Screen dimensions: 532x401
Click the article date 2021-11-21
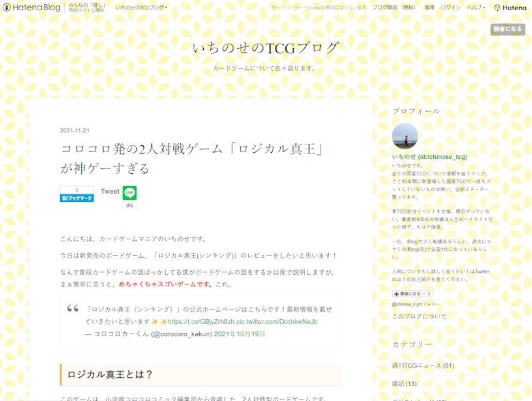click(x=74, y=130)
